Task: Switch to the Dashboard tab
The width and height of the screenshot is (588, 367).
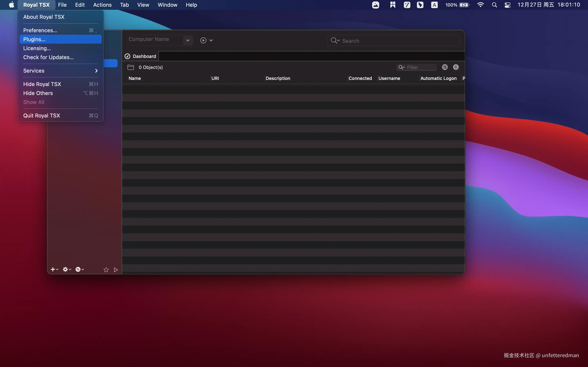Action: [141, 56]
